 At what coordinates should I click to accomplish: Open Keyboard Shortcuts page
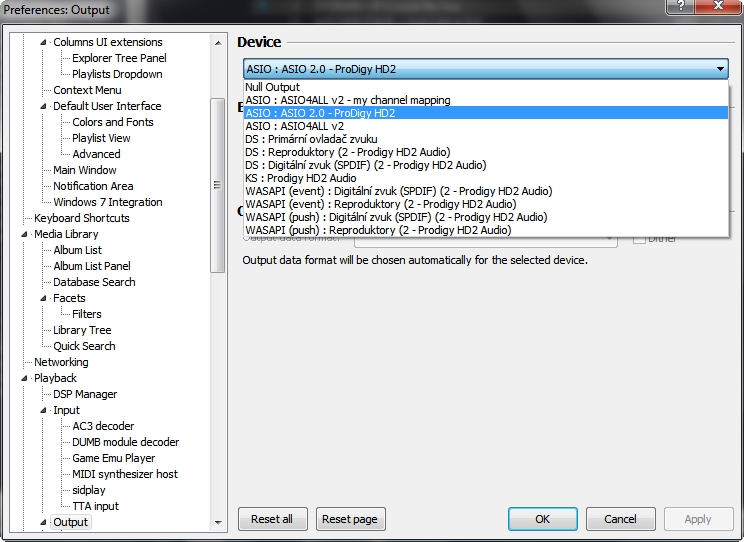(82, 218)
